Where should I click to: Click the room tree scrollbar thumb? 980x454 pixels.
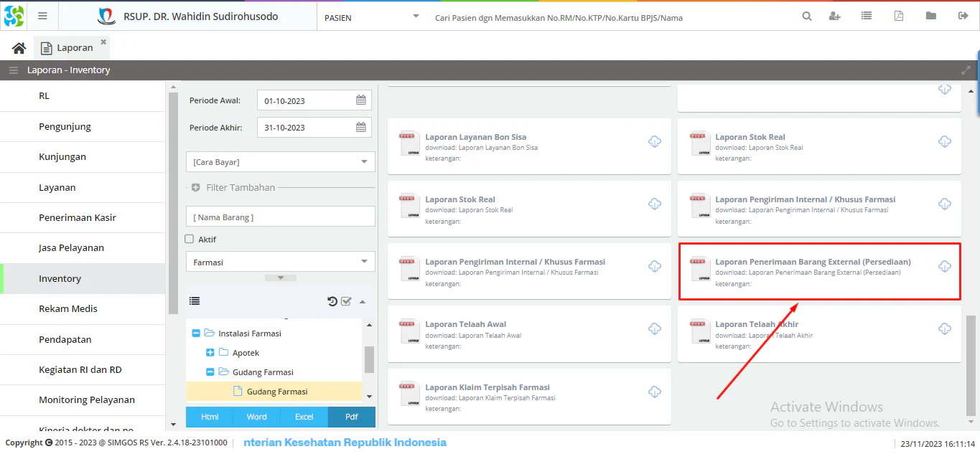pyautogui.click(x=369, y=359)
